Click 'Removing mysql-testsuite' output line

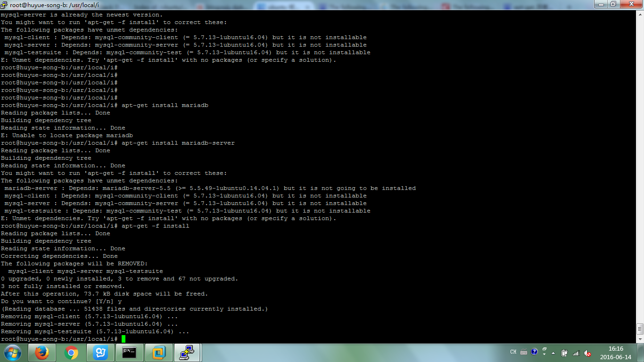(95, 331)
